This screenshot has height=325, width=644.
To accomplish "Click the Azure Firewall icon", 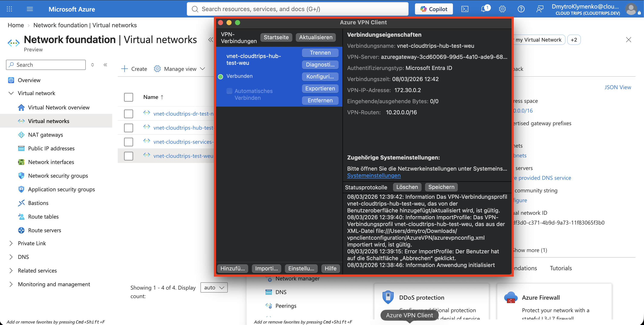I will [x=511, y=297].
